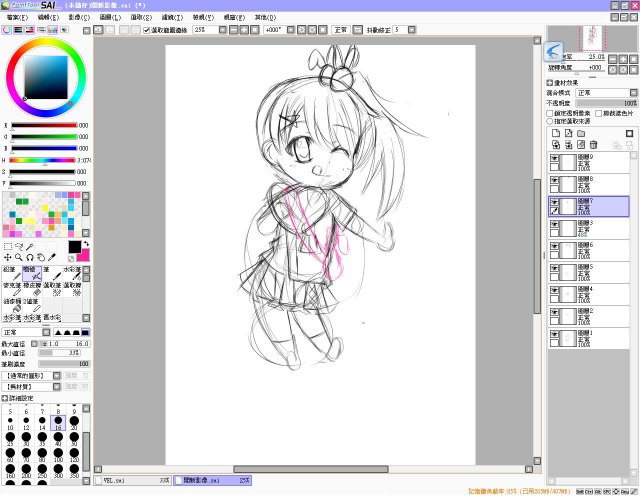This screenshot has width=640, height=496.
Task: Create a new layer folder
Action: 581,133
